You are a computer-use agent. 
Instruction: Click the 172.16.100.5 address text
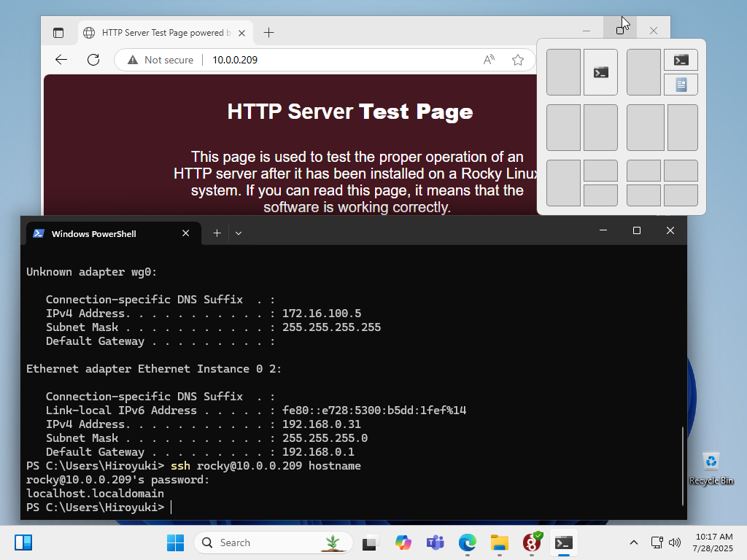322,314
